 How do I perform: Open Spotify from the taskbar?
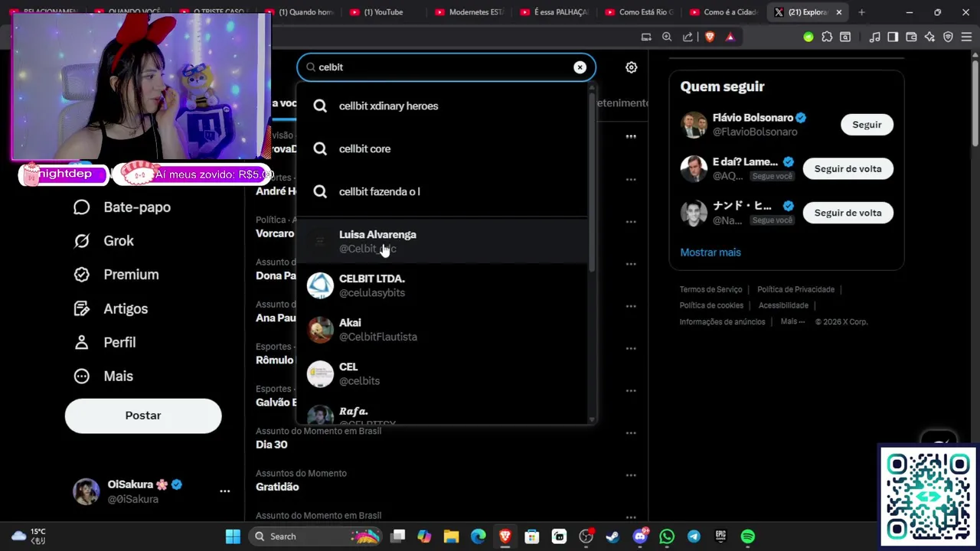click(748, 536)
